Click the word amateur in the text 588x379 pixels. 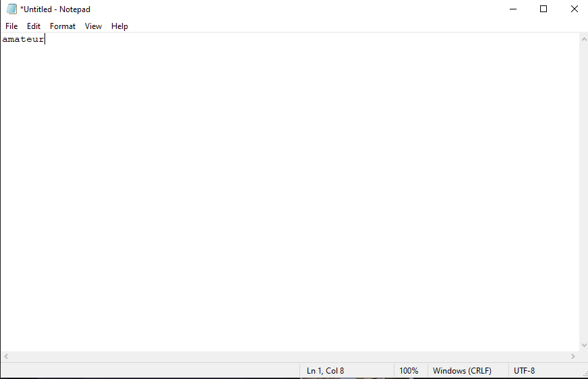23,40
